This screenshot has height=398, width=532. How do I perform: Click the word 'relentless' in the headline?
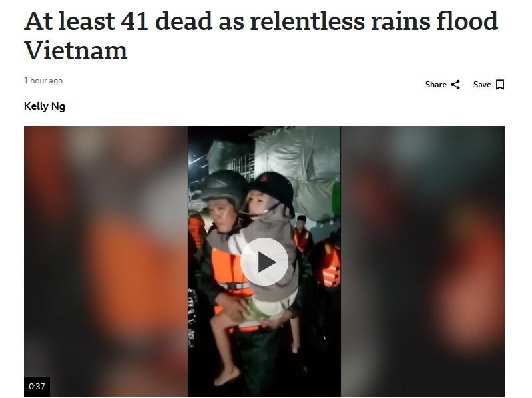pyautogui.click(x=308, y=21)
